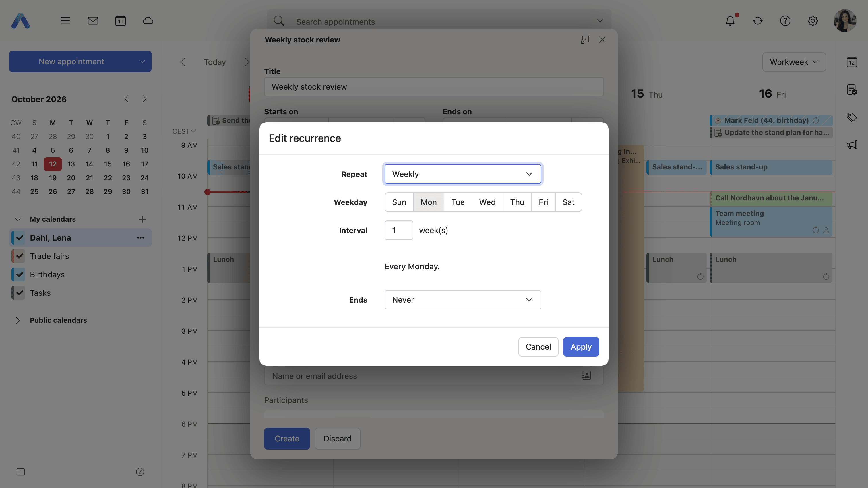Image resolution: width=868 pixels, height=488 pixels.
Task: Toggle Sun weekday button
Action: click(399, 202)
